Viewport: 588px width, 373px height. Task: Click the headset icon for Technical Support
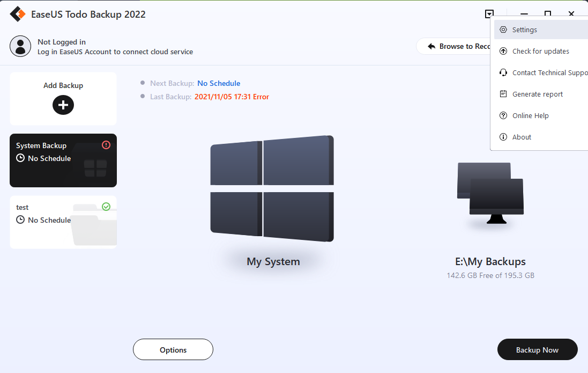pyautogui.click(x=503, y=72)
